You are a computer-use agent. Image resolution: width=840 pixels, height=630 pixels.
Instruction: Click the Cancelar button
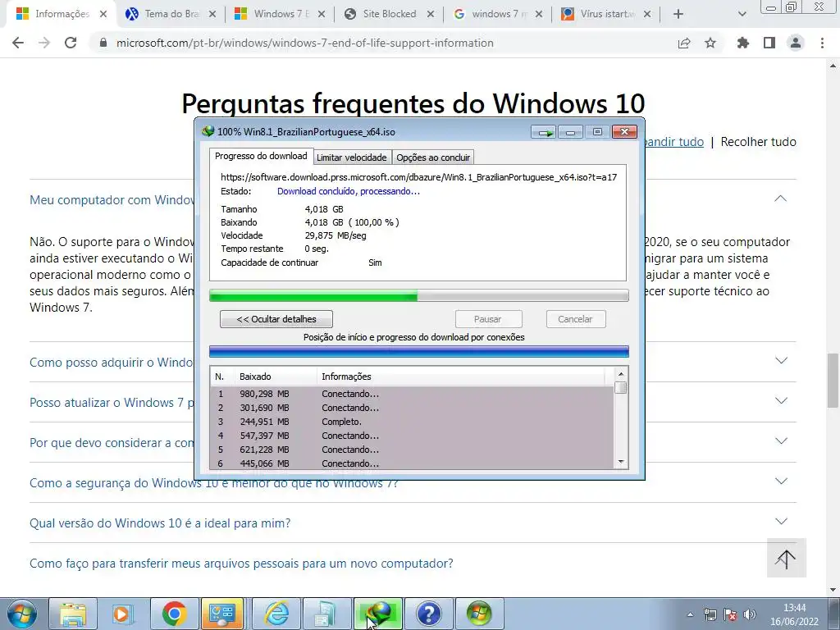click(x=575, y=319)
